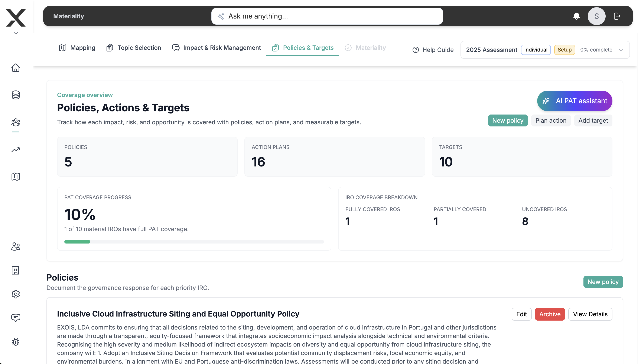Launch the AI PAT assistant
Image resolution: width=638 pixels, height=364 pixels.
tap(574, 101)
